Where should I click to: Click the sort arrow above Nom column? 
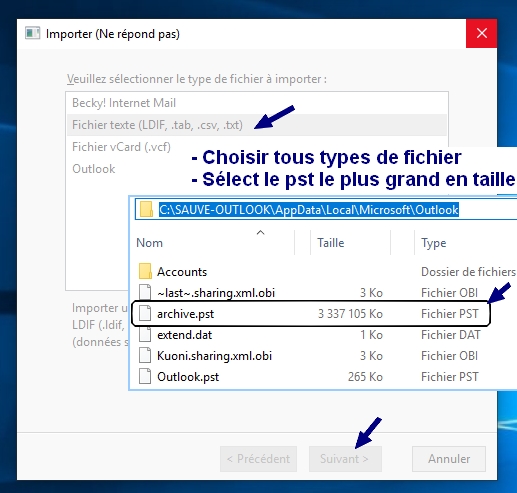pos(261,232)
